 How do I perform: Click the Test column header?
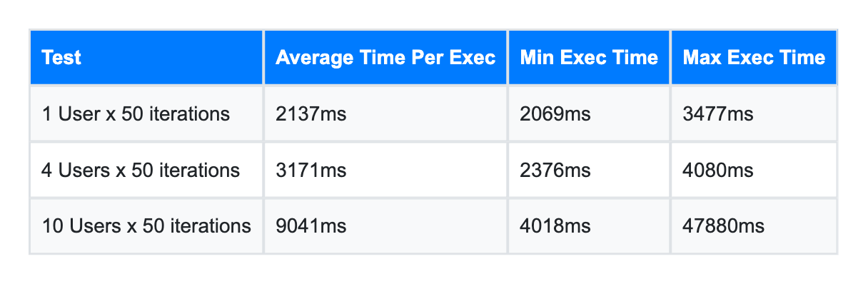pos(146,58)
